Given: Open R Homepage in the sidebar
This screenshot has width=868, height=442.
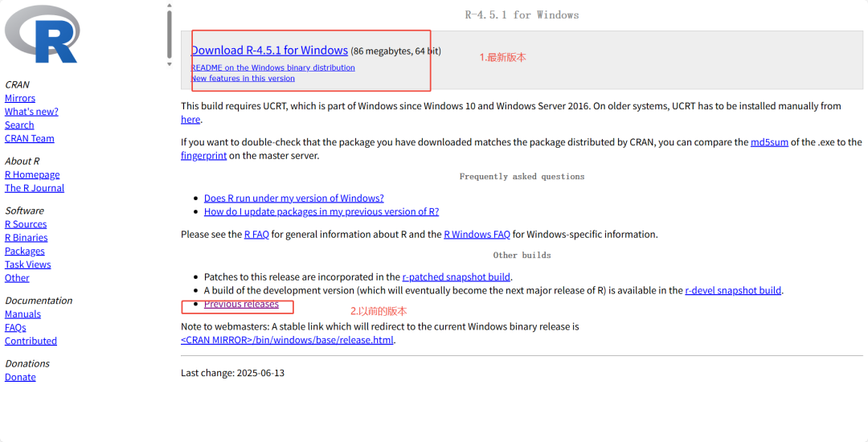Looking at the screenshot, I should [32, 175].
